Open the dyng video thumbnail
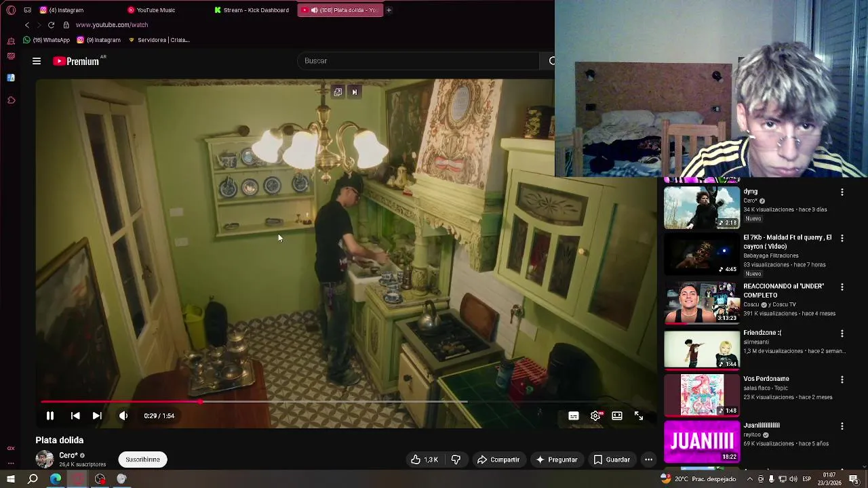868x488 pixels. click(702, 207)
